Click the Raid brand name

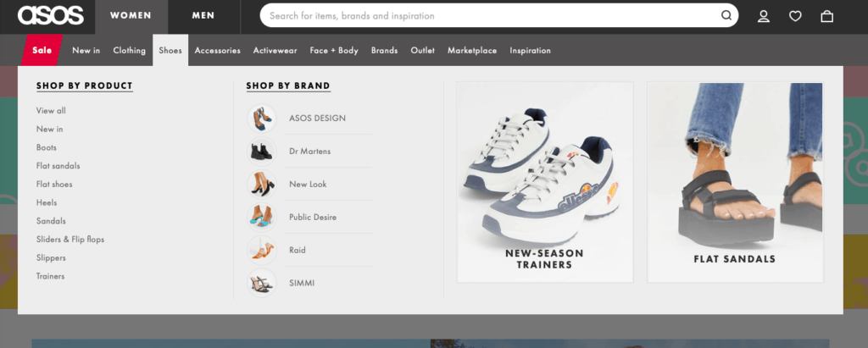point(298,250)
